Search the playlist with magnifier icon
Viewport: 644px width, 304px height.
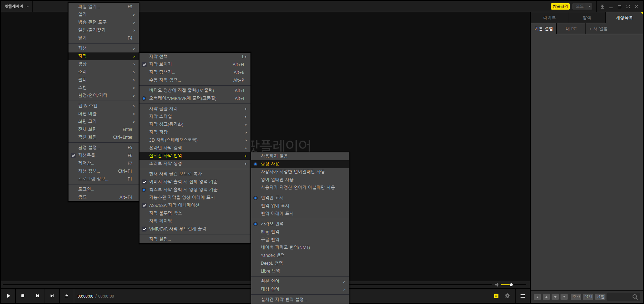(635, 297)
